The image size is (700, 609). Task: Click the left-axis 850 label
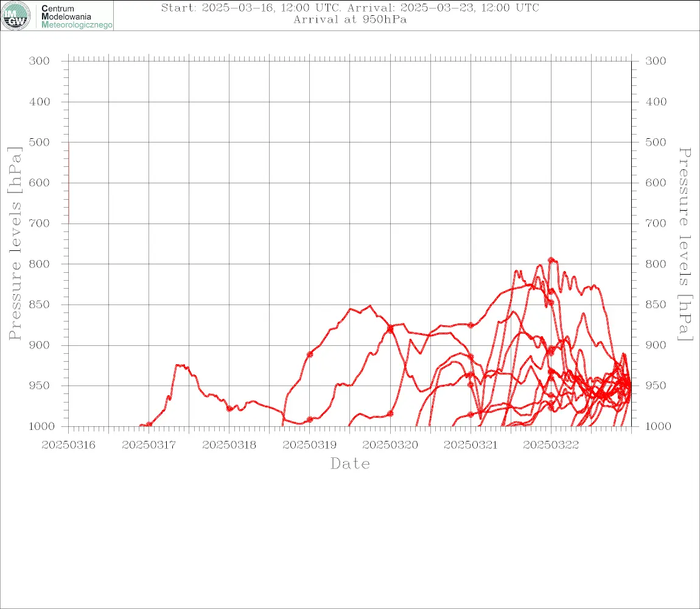pos(40,304)
